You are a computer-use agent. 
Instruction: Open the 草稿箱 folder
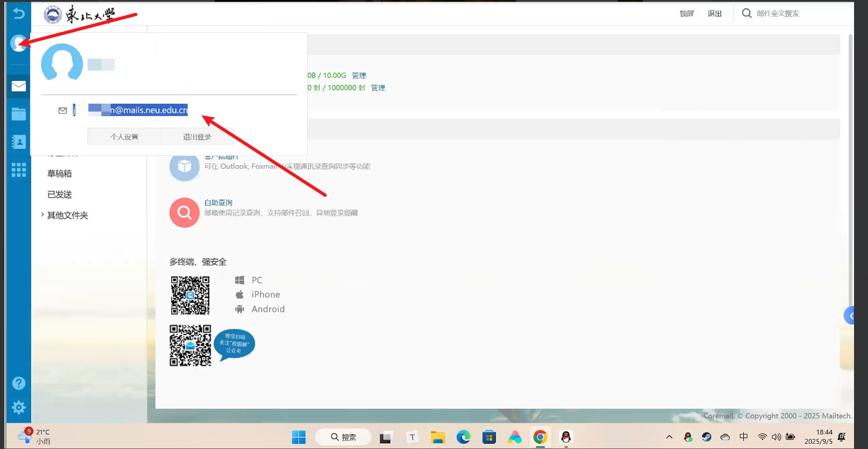pyautogui.click(x=60, y=173)
